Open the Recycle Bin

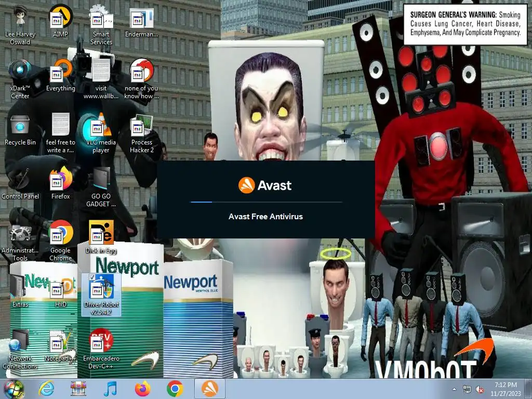(x=20, y=129)
